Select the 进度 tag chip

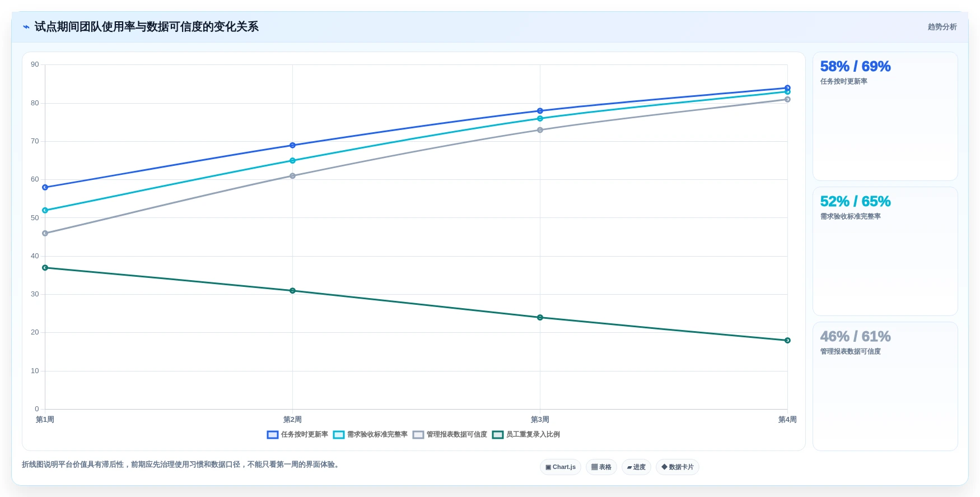click(636, 467)
